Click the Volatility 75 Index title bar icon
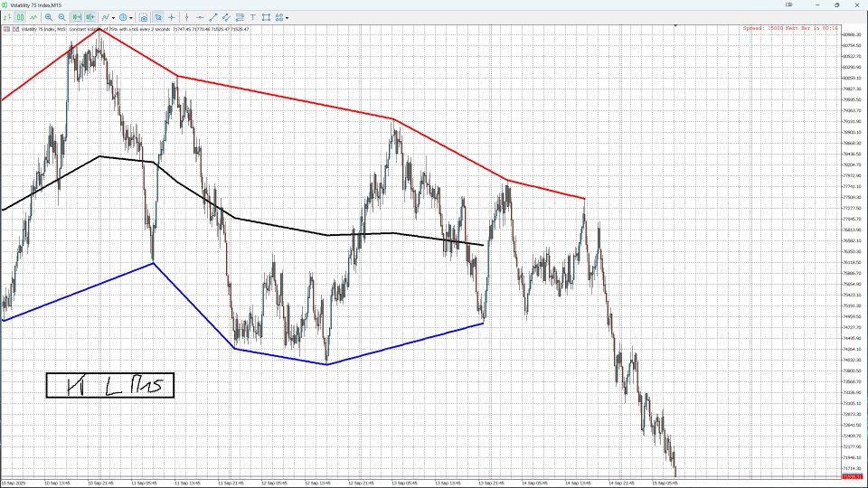The image size is (868, 488). [x=5, y=5]
